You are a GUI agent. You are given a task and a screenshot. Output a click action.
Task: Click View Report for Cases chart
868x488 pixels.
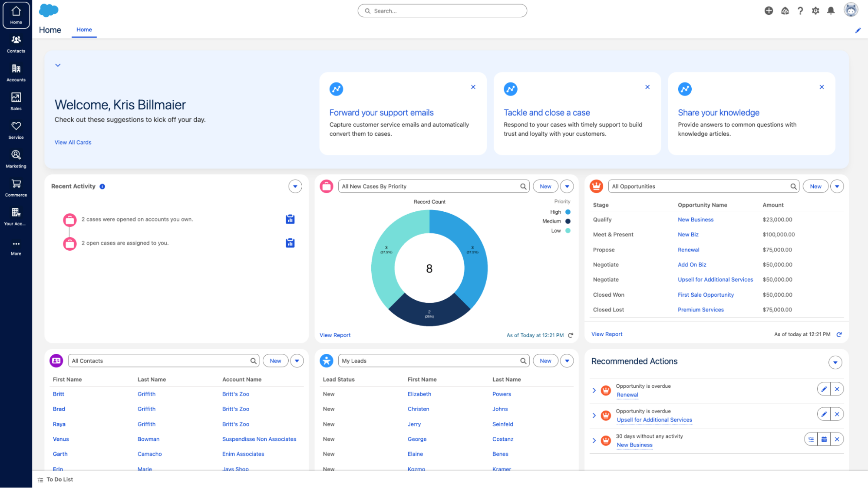pos(335,335)
